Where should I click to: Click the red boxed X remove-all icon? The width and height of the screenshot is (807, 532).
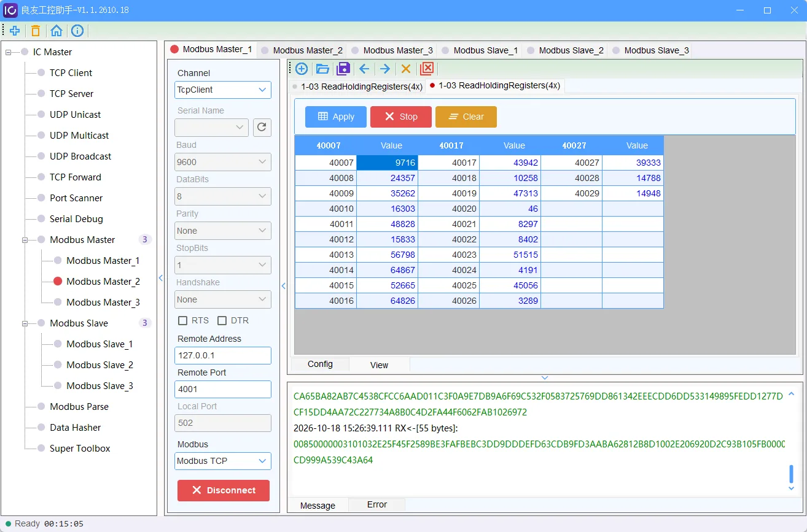click(427, 69)
